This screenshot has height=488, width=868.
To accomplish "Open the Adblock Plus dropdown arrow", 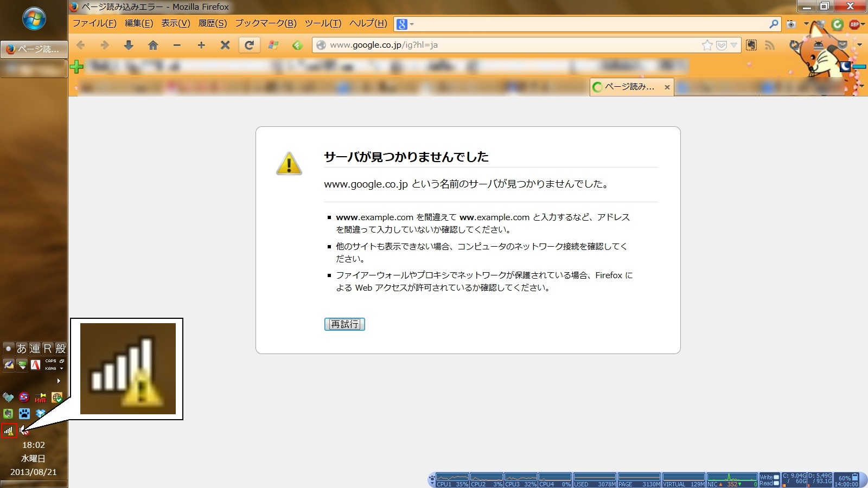I will click(863, 24).
